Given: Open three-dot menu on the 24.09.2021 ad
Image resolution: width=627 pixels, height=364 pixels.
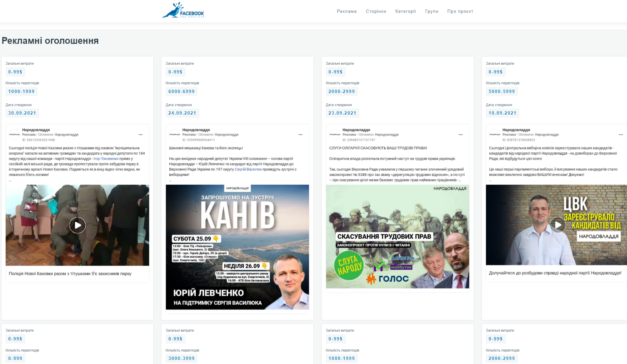Looking at the screenshot, I should [301, 135].
